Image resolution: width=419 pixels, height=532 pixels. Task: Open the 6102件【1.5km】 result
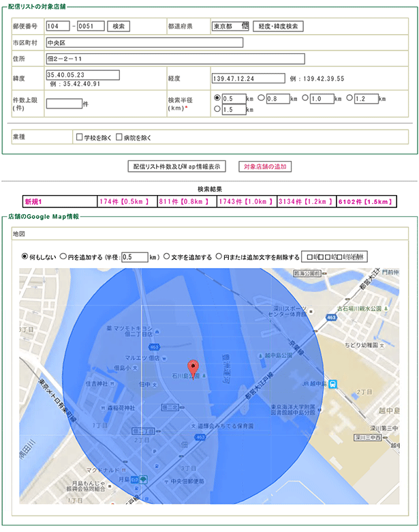(367, 201)
